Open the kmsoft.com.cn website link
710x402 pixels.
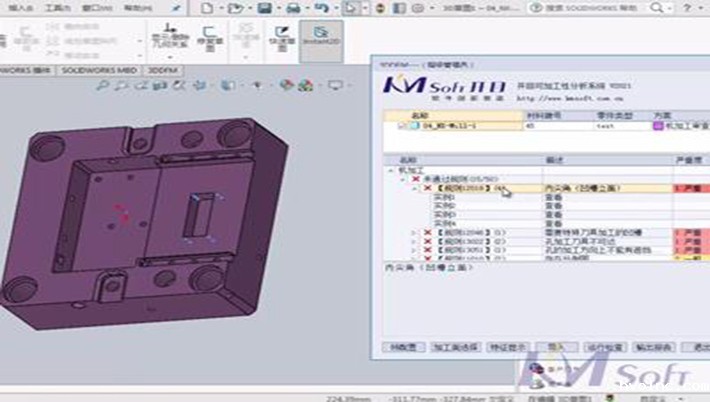click(570, 98)
